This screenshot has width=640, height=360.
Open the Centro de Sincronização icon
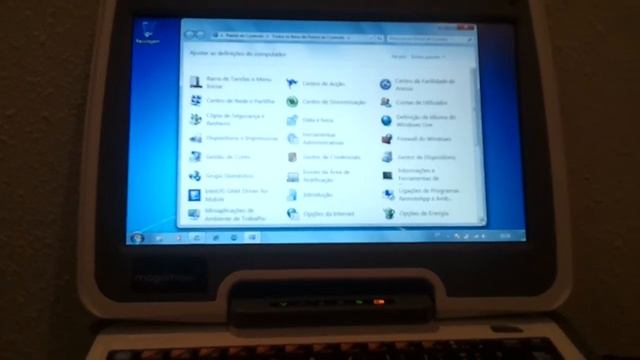click(x=292, y=102)
